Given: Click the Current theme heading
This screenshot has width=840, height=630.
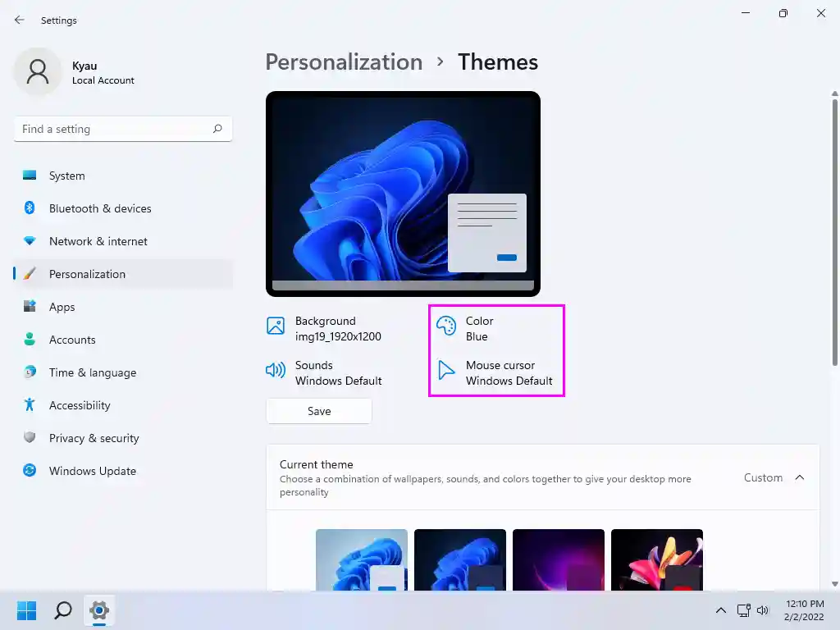Looking at the screenshot, I should pos(316,464).
